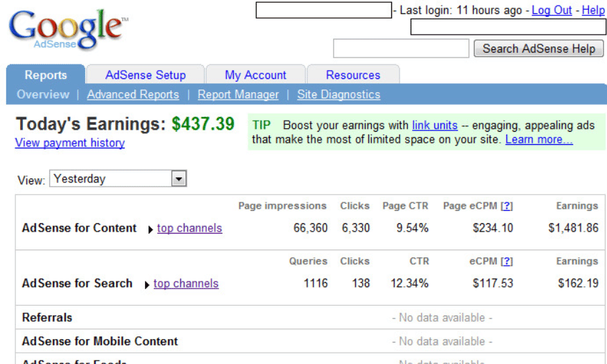
Task: Click the Page eCPM value $234.10
Action: pyautogui.click(x=493, y=228)
